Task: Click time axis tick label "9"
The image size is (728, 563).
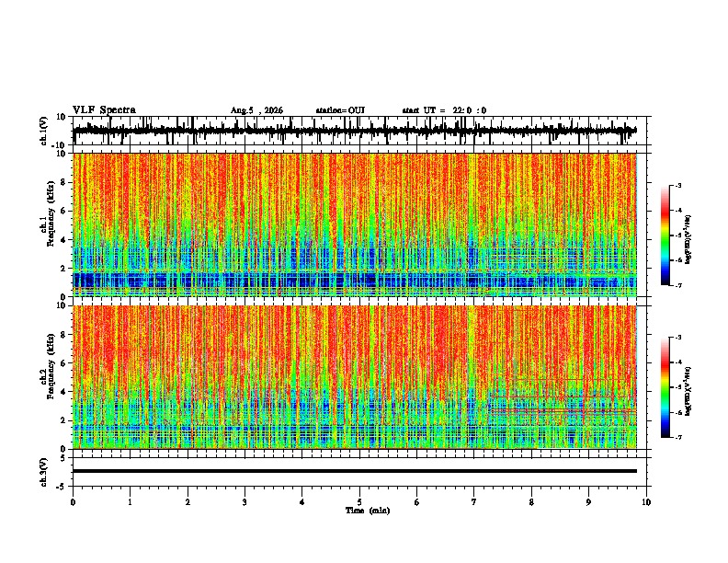Action: (x=588, y=502)
